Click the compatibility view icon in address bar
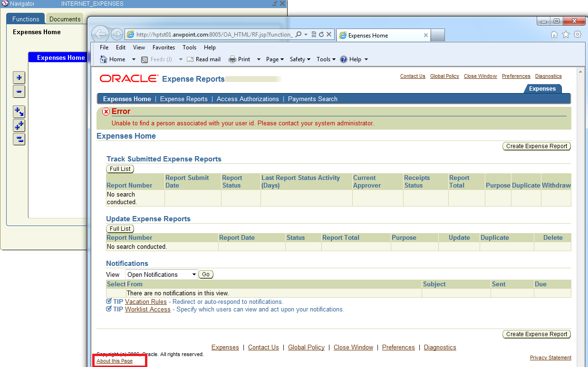 tap(314, 35)
